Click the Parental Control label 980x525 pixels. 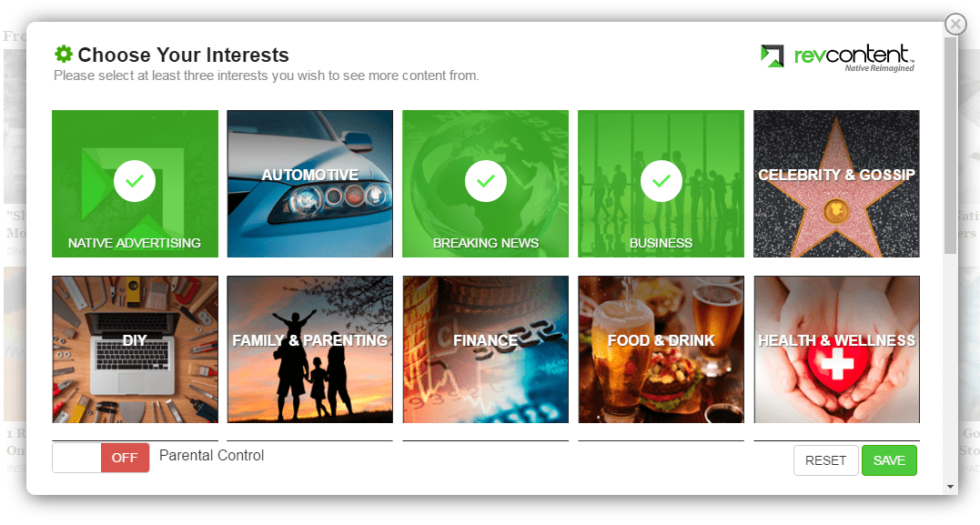[x=211, y=456]
